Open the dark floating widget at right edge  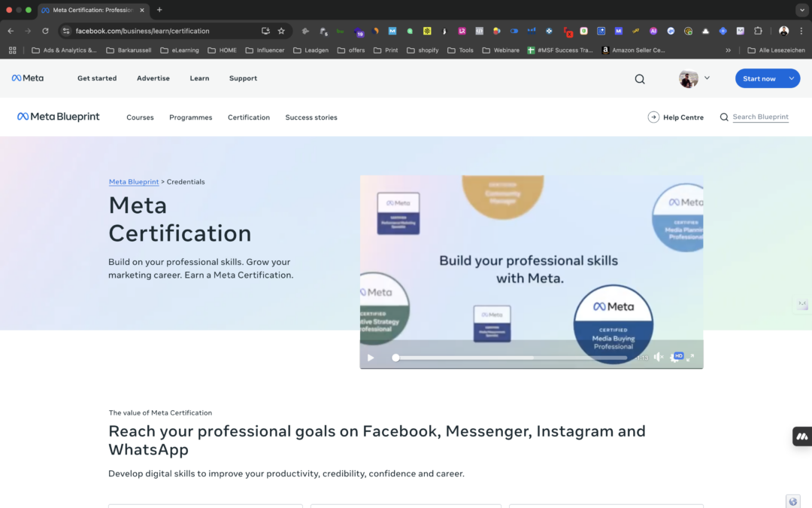click(802, 437)
